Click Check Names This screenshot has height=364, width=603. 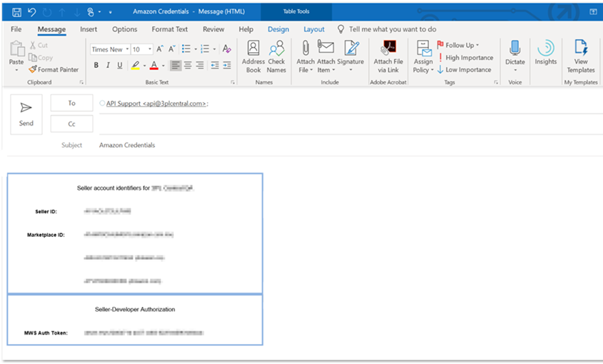276,57
